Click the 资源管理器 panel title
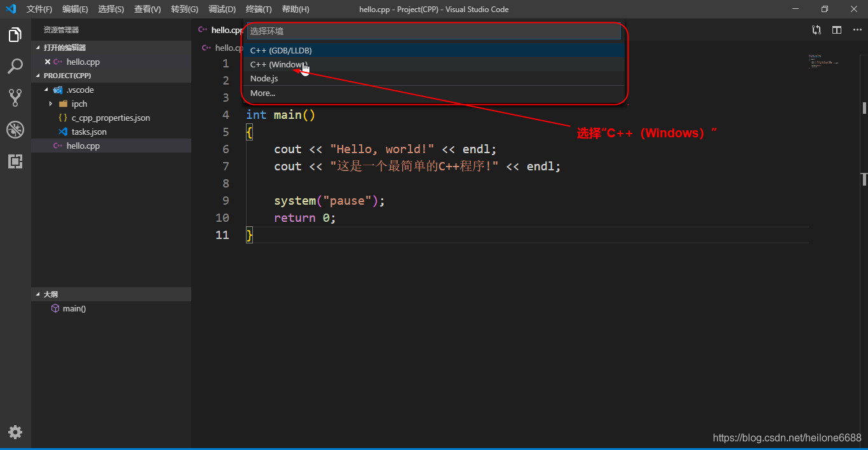This screenshot has height=450, width=868. click(61, 30)
